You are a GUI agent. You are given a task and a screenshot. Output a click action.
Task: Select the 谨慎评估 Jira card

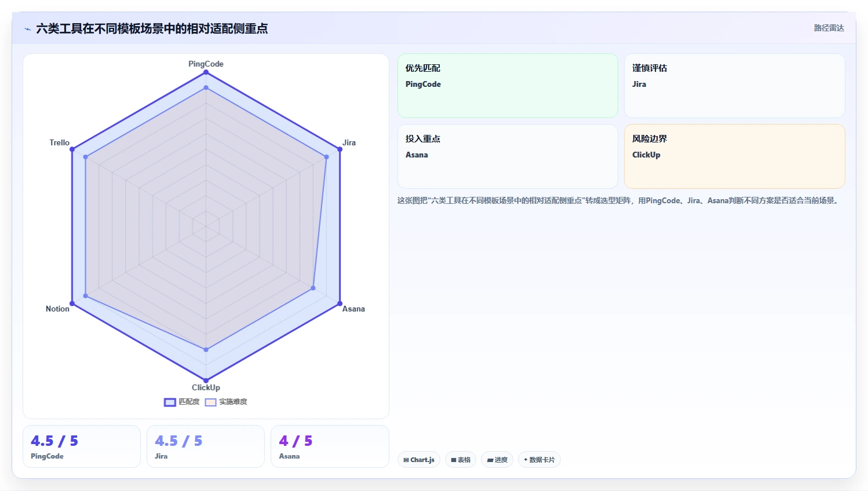(735, 86)
